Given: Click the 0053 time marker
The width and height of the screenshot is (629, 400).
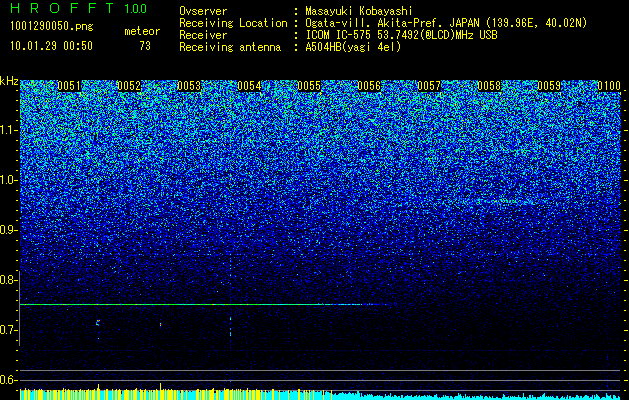Looking at the screenshot, I should pyautogui.click(x=189, y=86).
